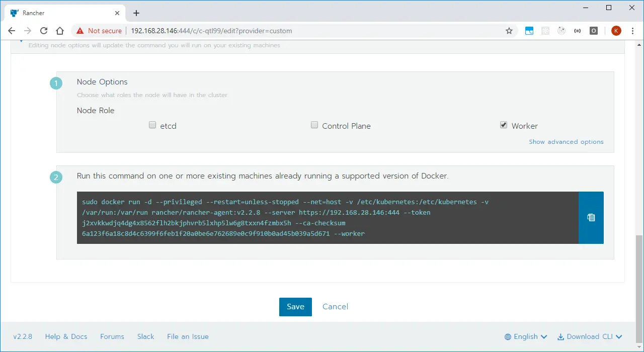This screenshot has width=644, height=352.
Task: Open the Help & Docs link
Action: [66, 336]
